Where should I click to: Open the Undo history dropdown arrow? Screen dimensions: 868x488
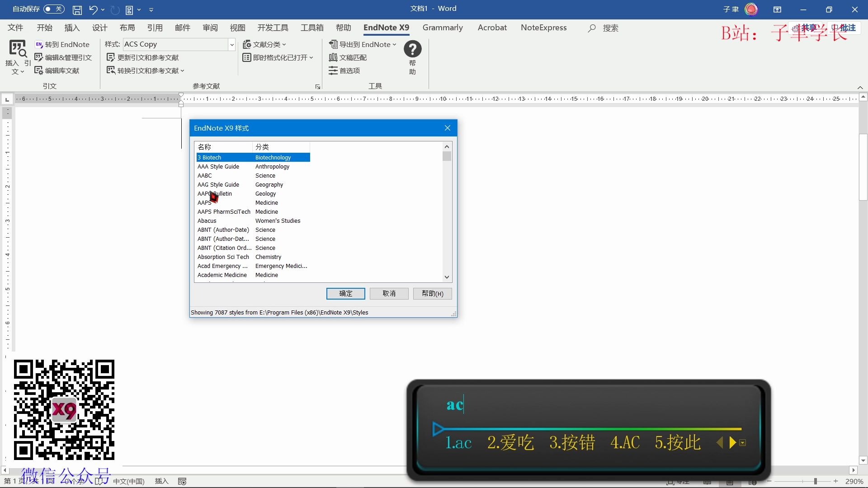[x=103, y=9]
